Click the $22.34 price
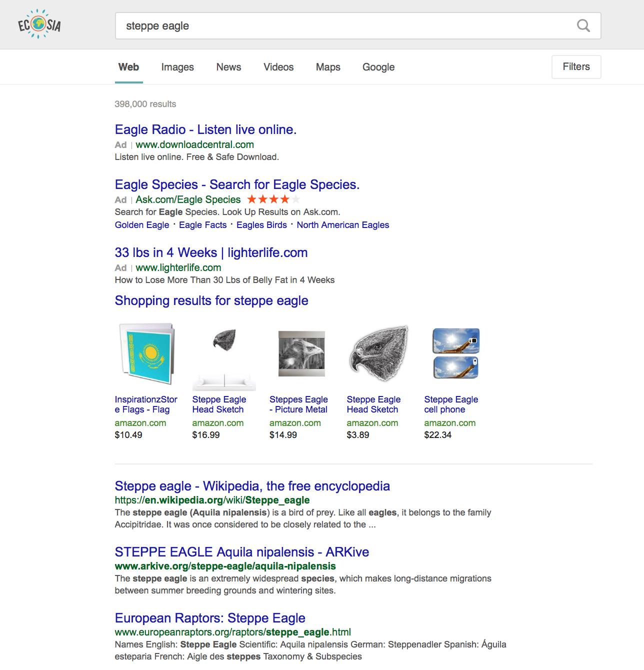The height and width of the screenshot is (670, 644). [437, 435]
